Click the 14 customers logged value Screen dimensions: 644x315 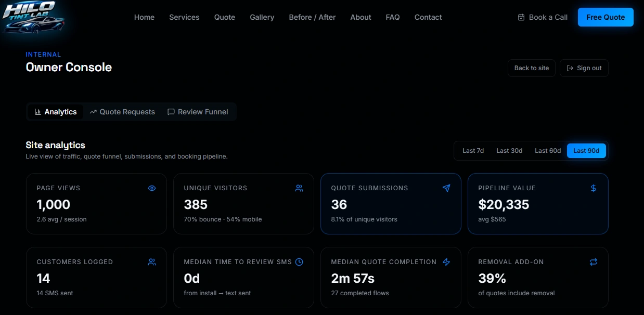point(44,278)
